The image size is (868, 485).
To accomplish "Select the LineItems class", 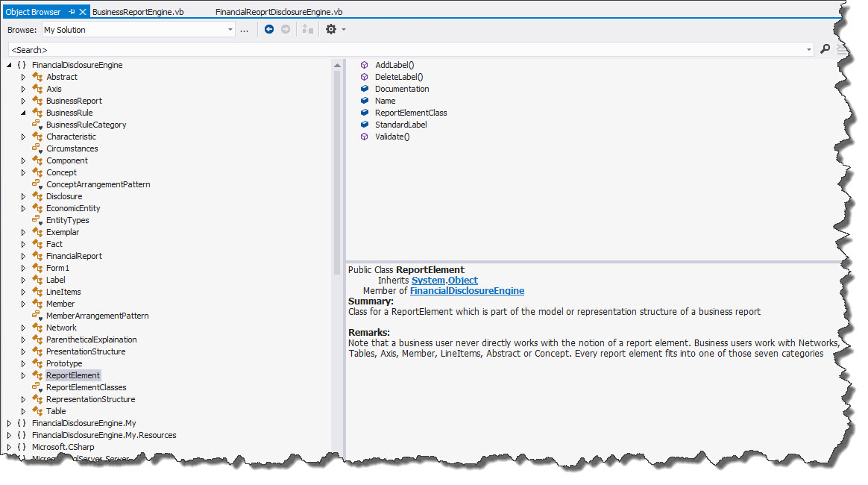I will pos(63,292).
